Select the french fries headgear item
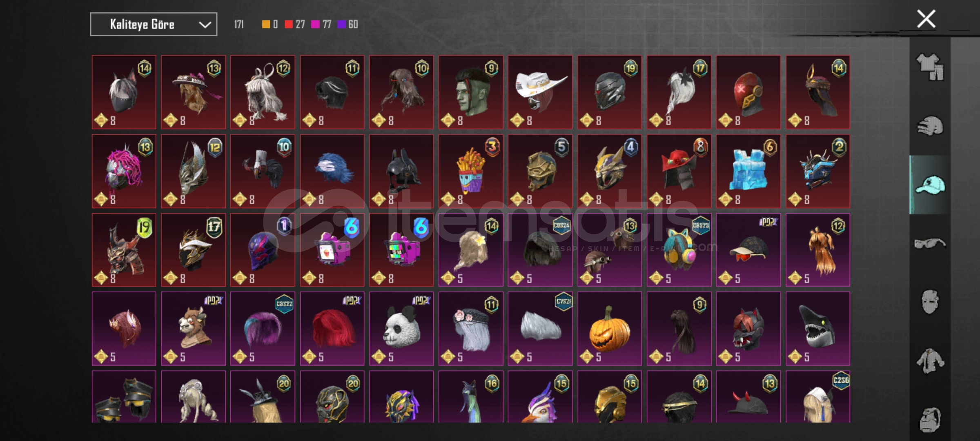 tap(471, 171)
